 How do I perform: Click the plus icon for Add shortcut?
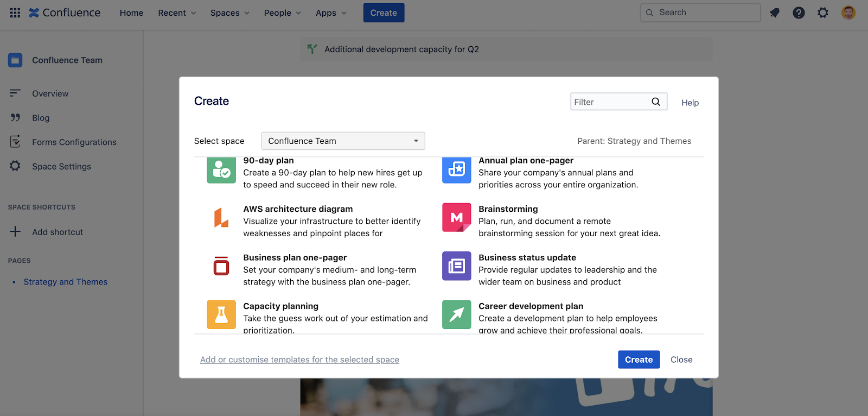coord(15,232)
